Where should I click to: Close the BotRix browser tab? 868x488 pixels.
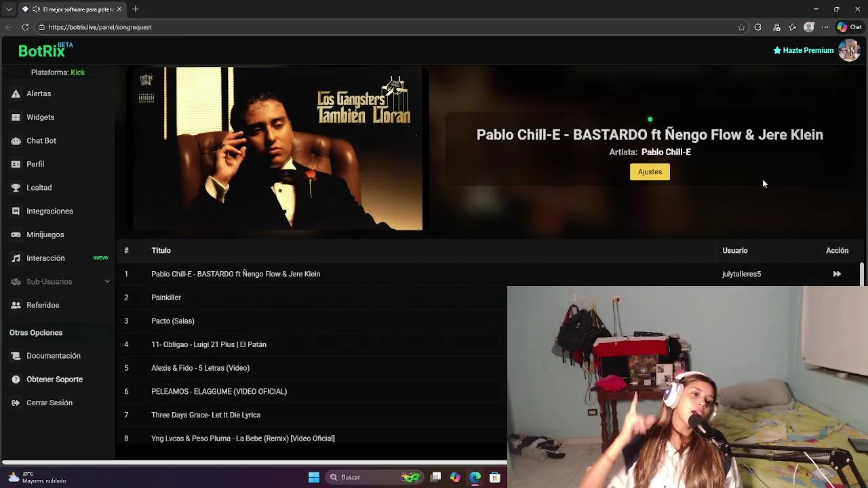119,9
